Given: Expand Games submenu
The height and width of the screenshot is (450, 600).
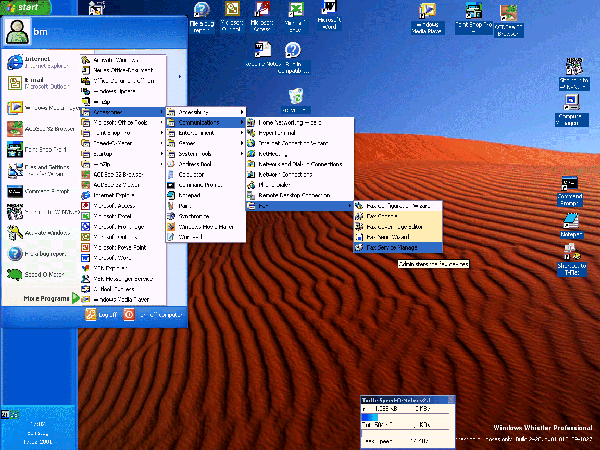Looking at the screenshot, I should [x=205, y=143].
